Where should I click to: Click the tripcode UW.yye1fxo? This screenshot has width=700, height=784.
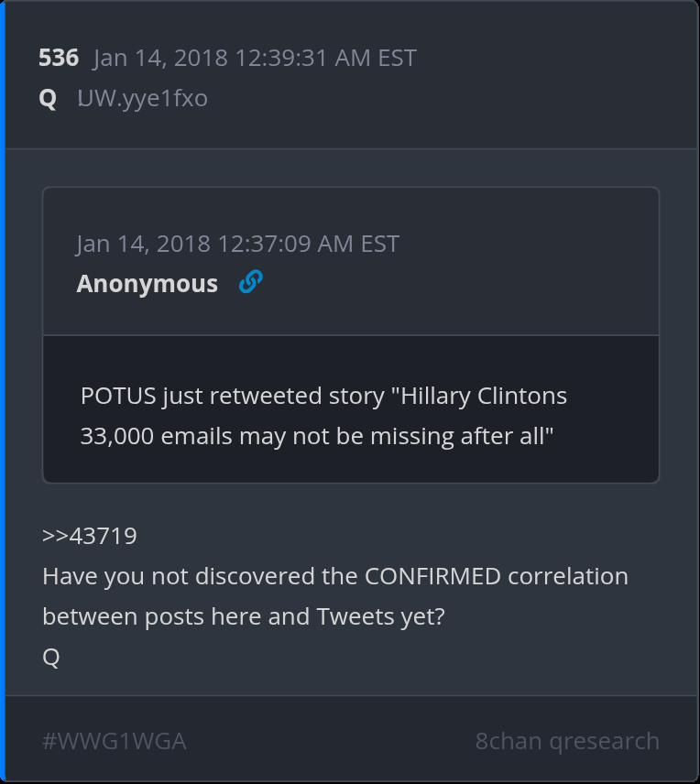point(142,98)
